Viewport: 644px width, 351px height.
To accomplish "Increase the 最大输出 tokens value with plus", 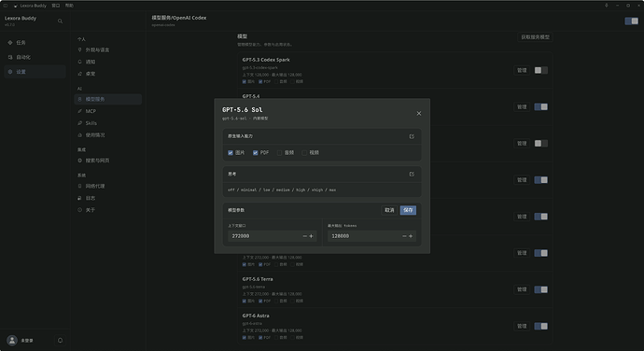I will (411, 236).
